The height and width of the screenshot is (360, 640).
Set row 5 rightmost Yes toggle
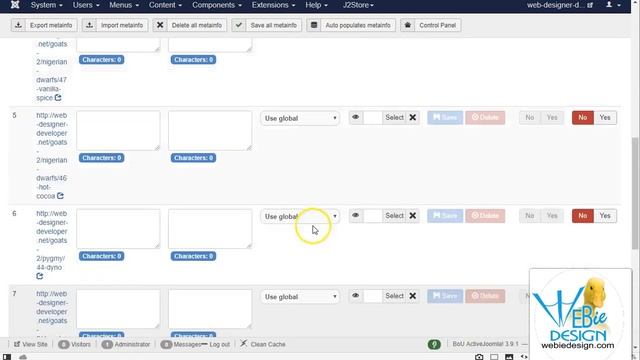[605, 118]
